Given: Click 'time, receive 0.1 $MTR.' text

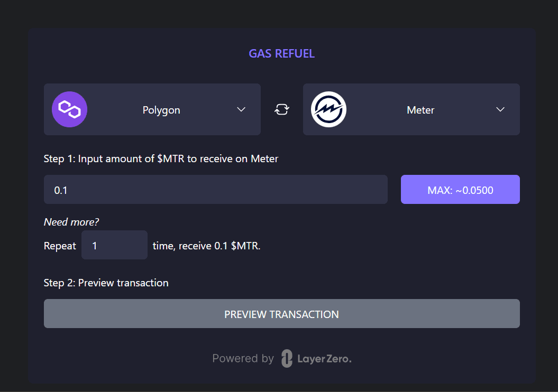Looking at the screenshot, I should pos(206,246).
